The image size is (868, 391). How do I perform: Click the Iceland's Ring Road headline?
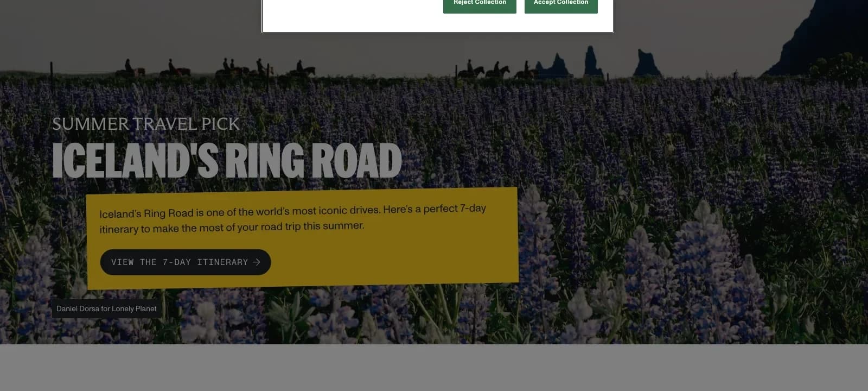pyautogui.click(x=227, y=161)
